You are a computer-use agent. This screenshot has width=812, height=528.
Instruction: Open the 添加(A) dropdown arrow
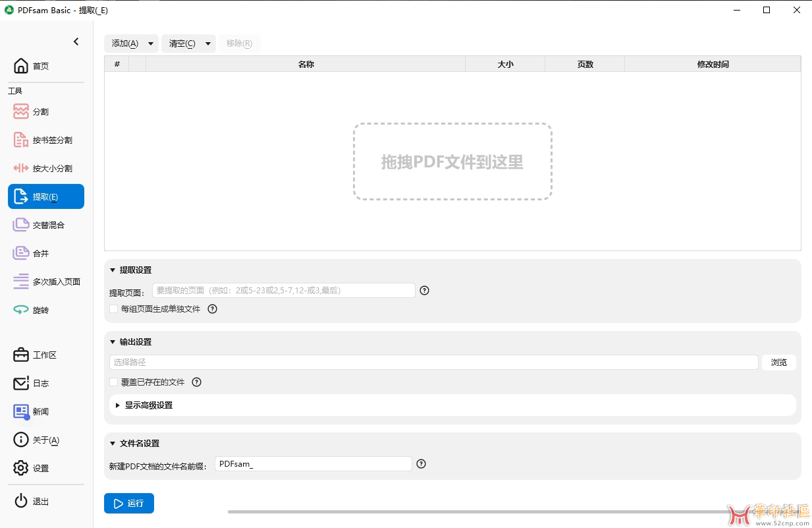(151, 44)
